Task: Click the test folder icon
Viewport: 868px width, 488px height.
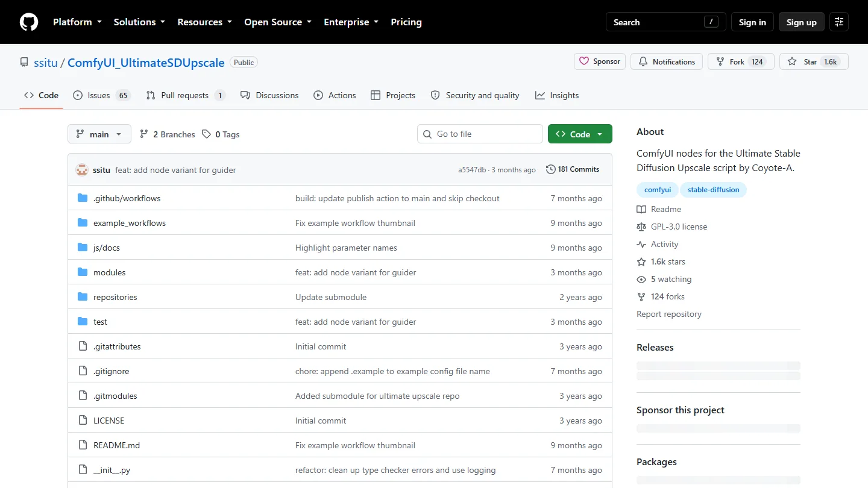Action: pos(83,322)
